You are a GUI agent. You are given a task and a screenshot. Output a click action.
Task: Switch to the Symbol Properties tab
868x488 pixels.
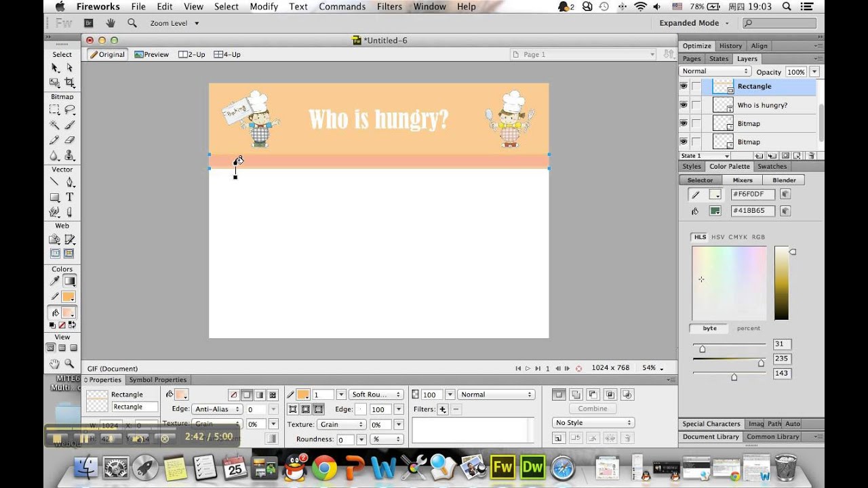pos(157,380)
